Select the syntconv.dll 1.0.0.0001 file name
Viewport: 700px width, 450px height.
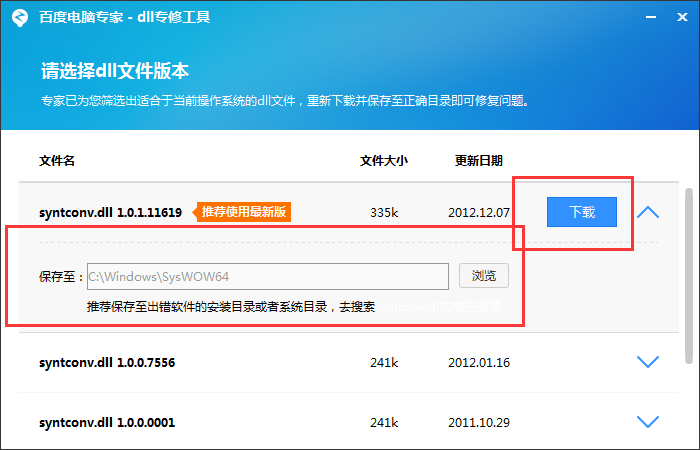point(107,422)
